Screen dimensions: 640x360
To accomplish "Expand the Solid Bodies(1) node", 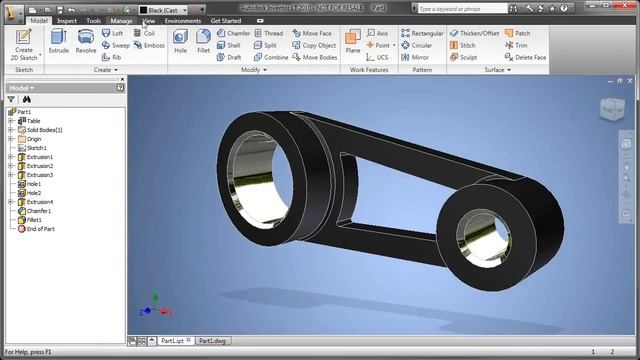I will tap(11, 130).
